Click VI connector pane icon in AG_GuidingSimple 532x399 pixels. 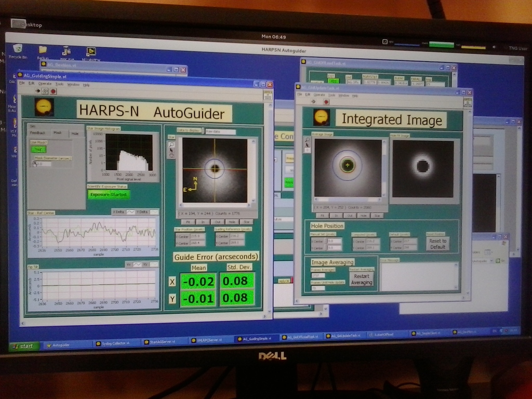pos(268,96)
